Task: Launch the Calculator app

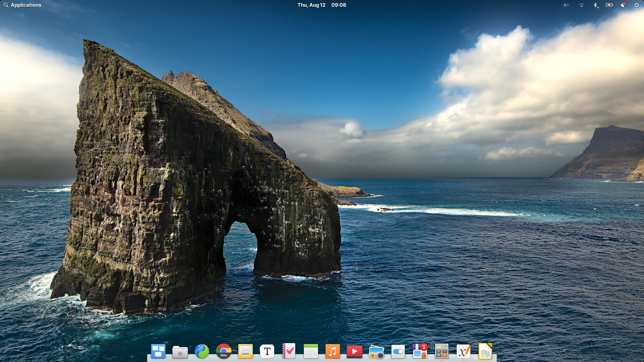Action: click(442, 351)
